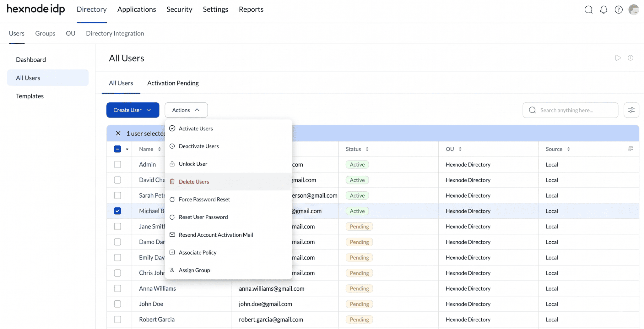
Task: Switch to Activation Pending tab
Action: [173, 83]
